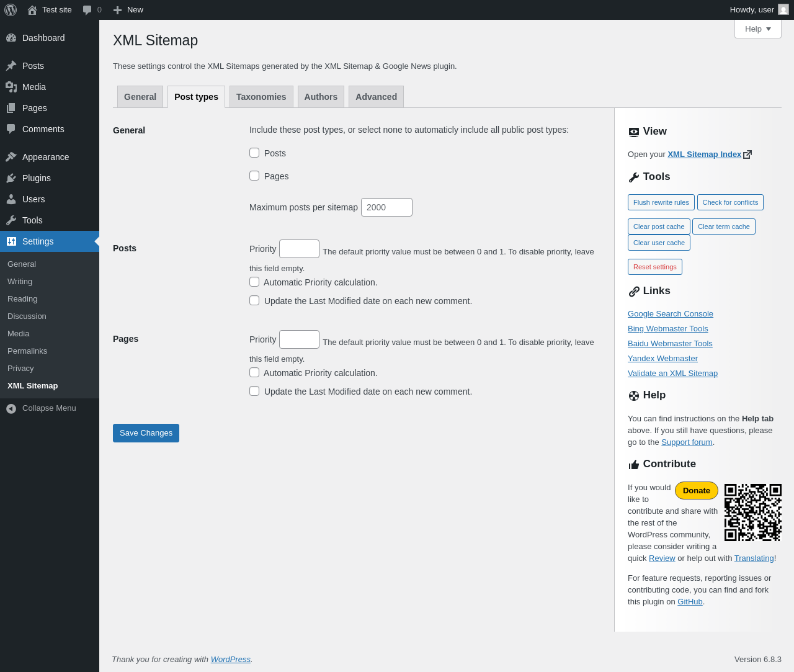Click the Collapse Menu arrow icon
794x672 pixels.
click(x=11, y=408)
